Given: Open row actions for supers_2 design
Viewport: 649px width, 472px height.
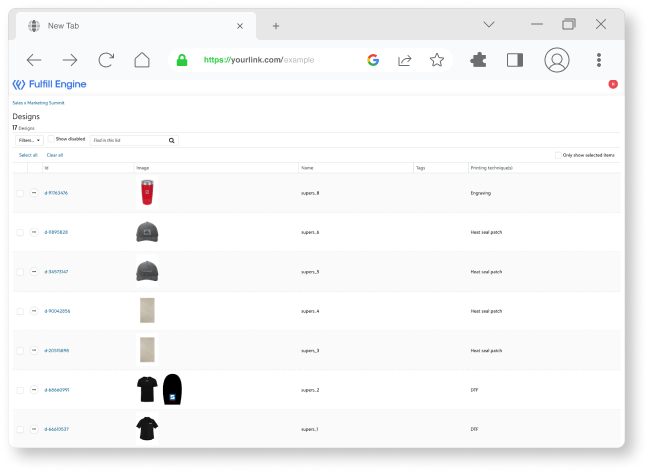Looking at the screenshot, I should pyautogui.click(x=34, y=390).
